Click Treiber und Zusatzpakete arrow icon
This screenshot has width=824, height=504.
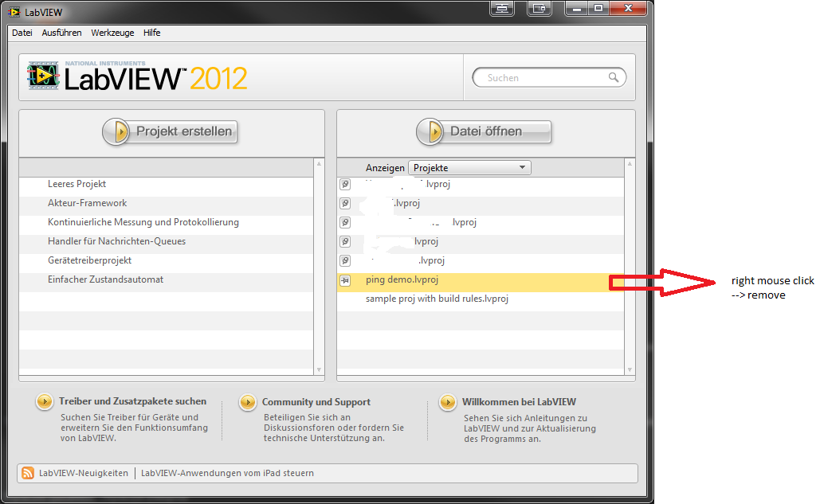(45, 402)
